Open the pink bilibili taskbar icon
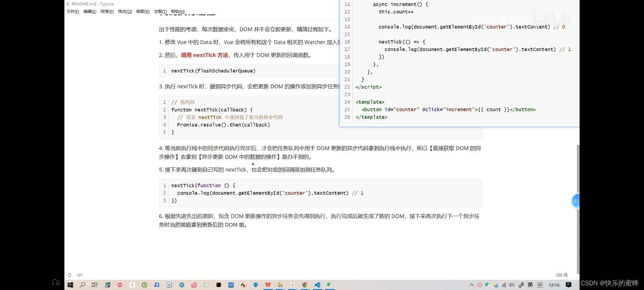Screen dimensions: 644x290 pos(194,285)
